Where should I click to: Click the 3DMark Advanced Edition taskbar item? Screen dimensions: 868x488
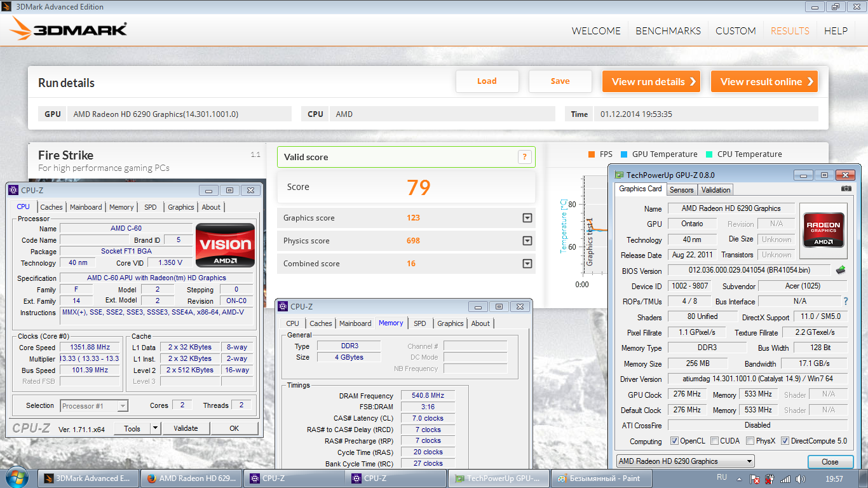click(x=89, y=478)
